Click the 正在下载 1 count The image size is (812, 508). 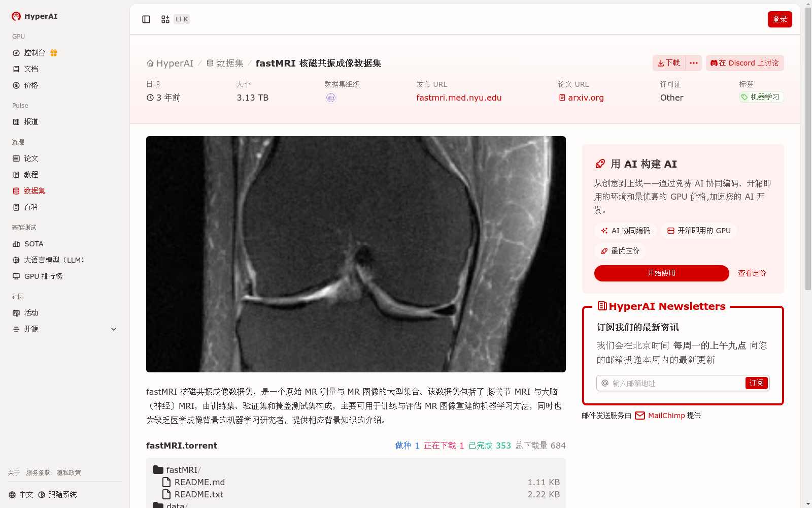click(444, 446)
